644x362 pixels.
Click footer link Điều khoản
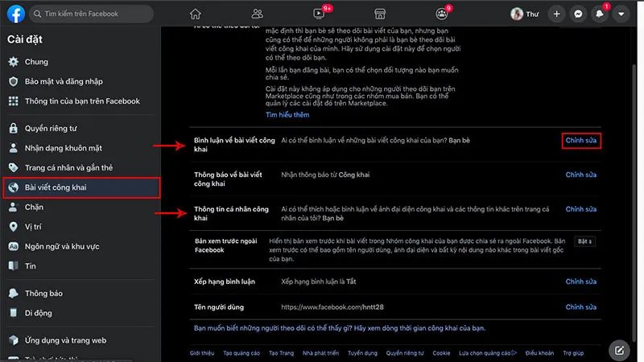click(539, 353)
